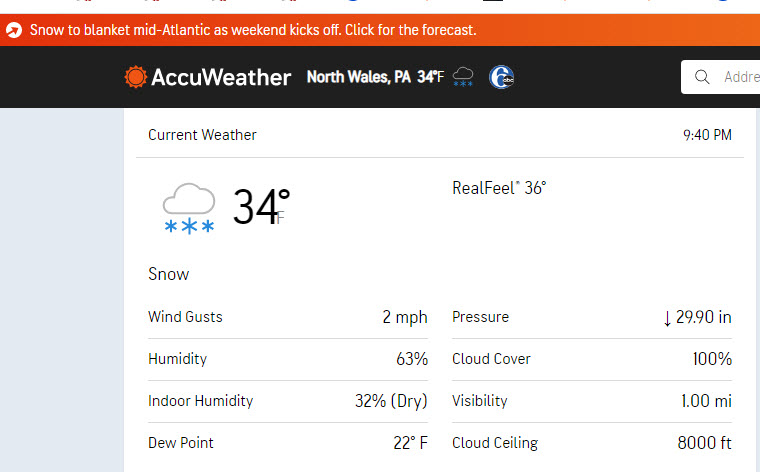Select the North Wales, PA location label
Viewport: 760px width, 472px height.
pyautogui.click(x=359, y=77)
